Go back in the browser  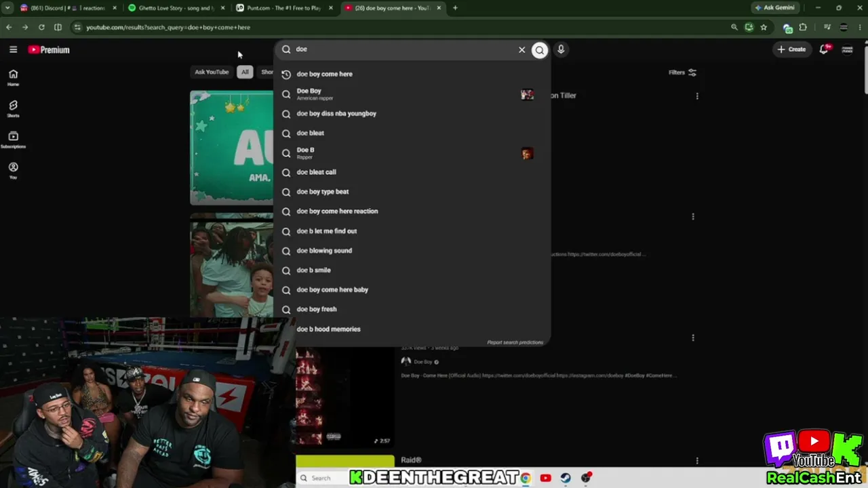9,27
